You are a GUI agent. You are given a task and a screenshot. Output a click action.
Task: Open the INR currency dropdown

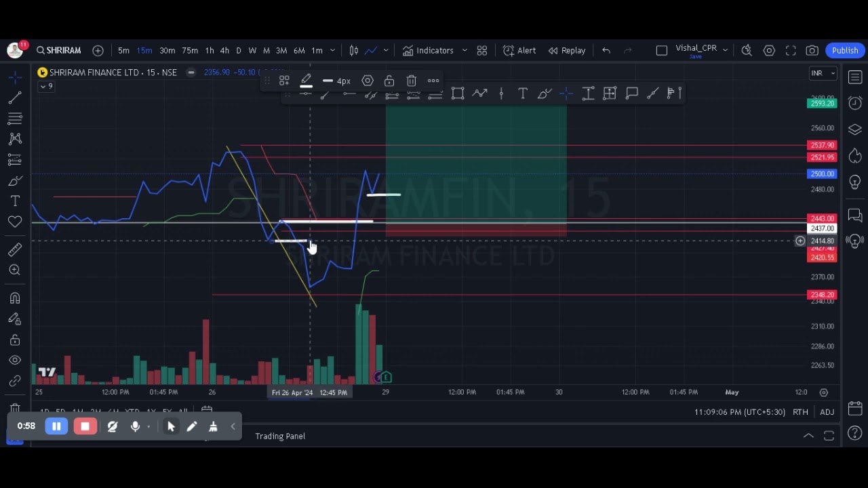point(824,73)
